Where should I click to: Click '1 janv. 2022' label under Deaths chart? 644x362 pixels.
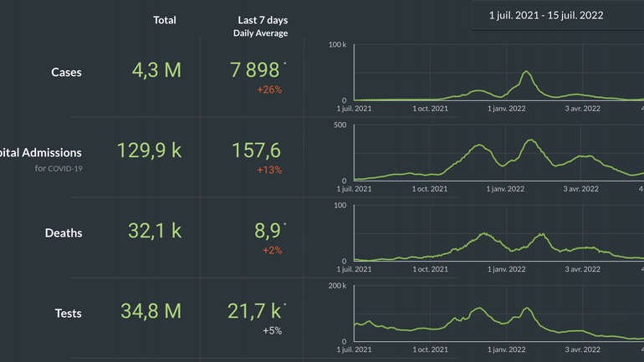[x=506, y=270]
